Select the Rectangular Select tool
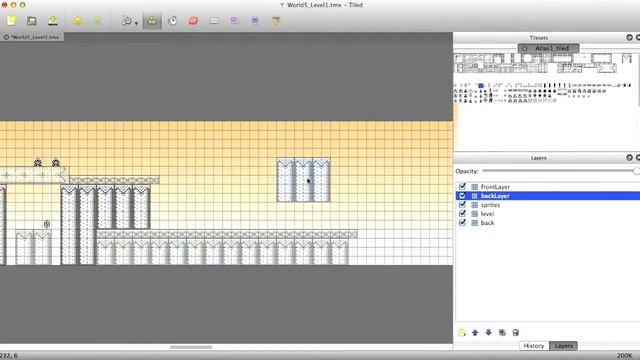Screen dimensions: 640x360 (x=214, y=20)
